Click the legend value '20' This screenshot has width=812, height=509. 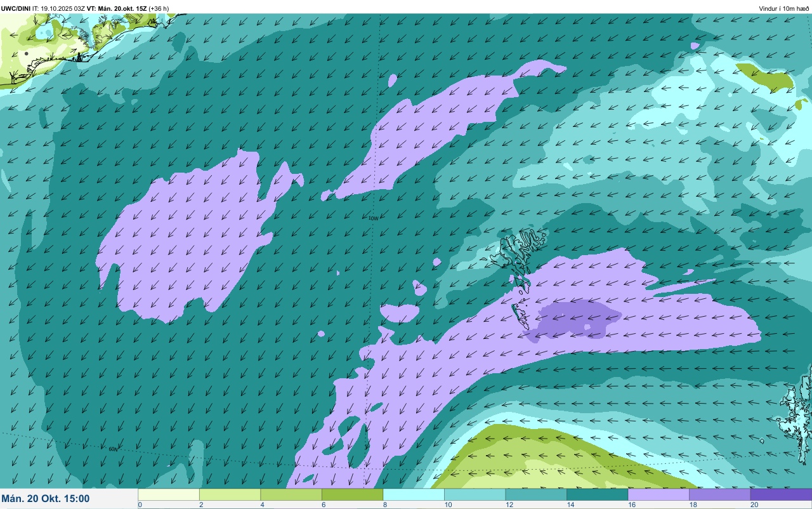click(x=754, y=505)
